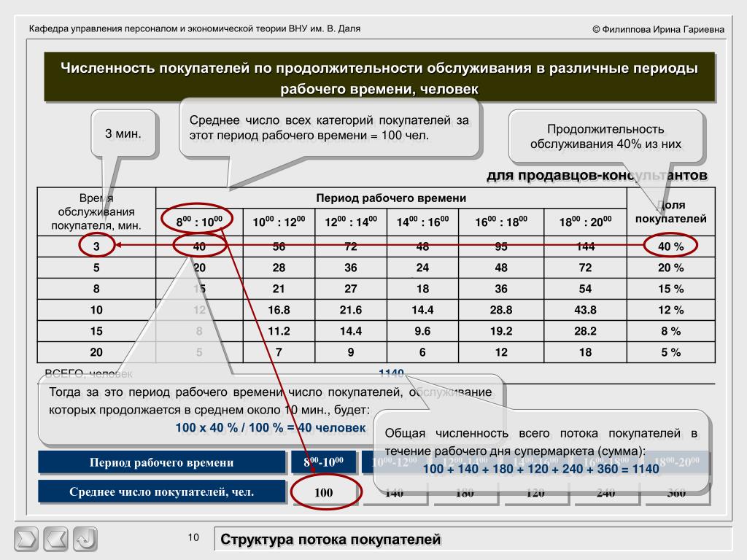
Task: Click the '5 %' share cell
Action: pyautogui.click(x=671, y=352)
